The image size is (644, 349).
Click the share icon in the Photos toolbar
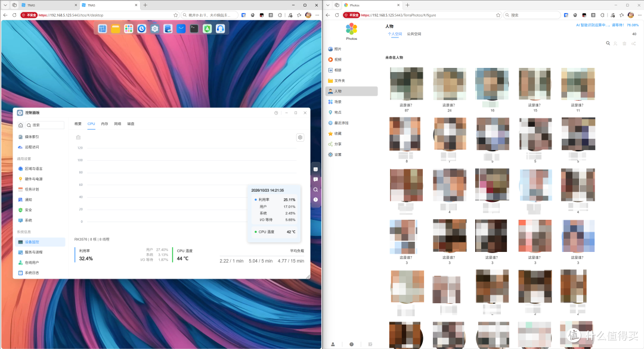click(634, 43)
